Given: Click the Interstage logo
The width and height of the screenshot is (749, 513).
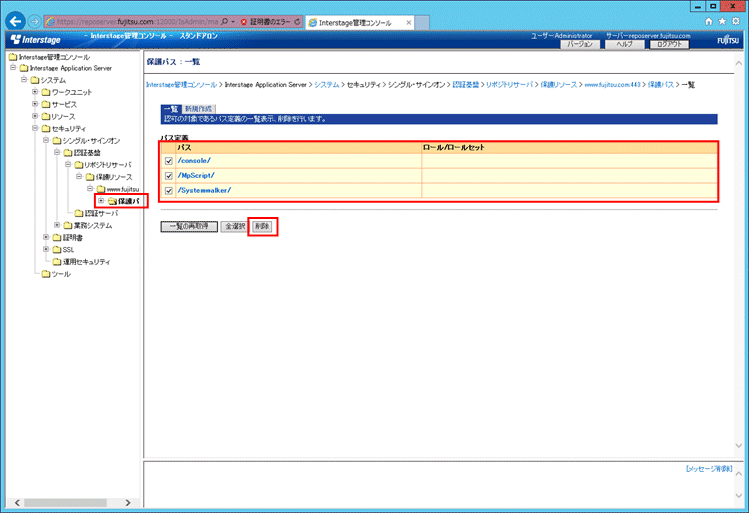Looking at the screenshot, I should (x=36, y=40).
